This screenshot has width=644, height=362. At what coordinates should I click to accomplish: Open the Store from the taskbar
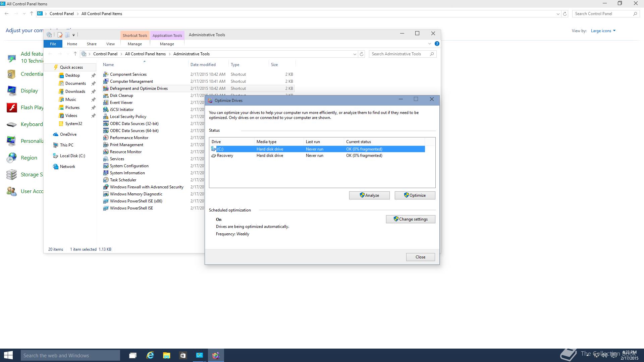(183, 355)
